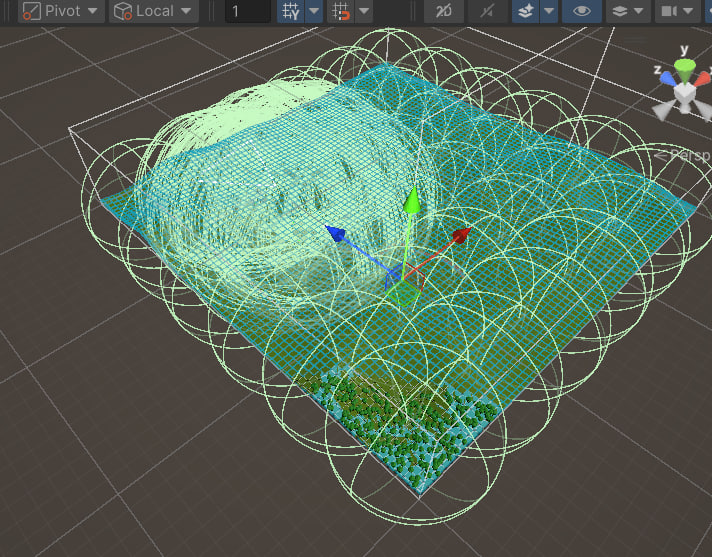Image resolution: width=712 pixels, height=557 pixels.
Task: Open the Pivot handle position dropdown
Action: 61,11
